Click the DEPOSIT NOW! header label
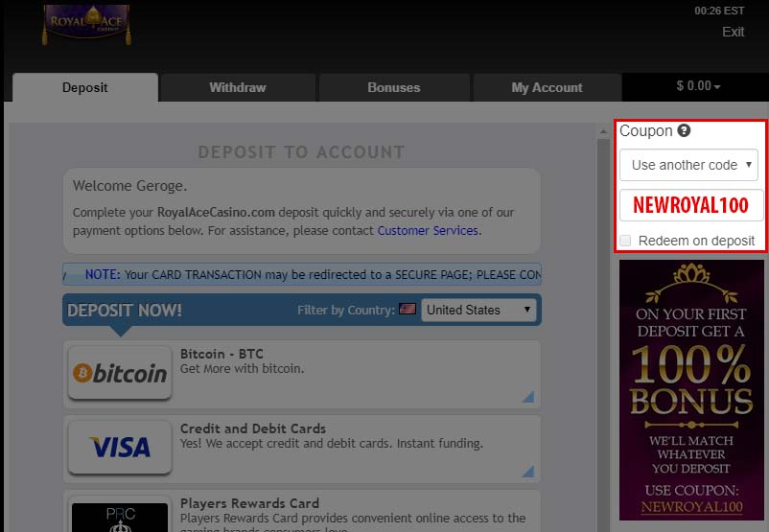Screen dimensions: 769x532 (x=125, y=311)
